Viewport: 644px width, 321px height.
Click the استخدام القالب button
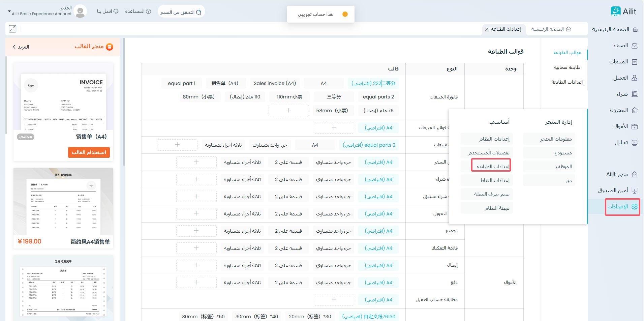[89, 152]
